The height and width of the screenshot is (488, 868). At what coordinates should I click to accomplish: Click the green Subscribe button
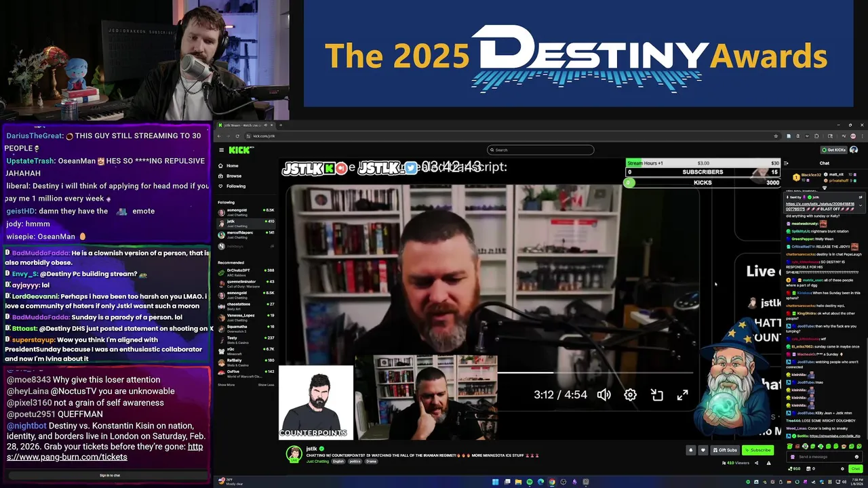758,450
